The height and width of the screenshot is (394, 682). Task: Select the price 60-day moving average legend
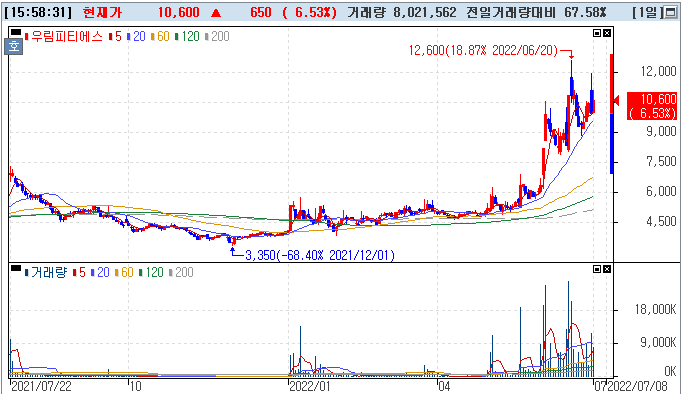click(160, 37)
